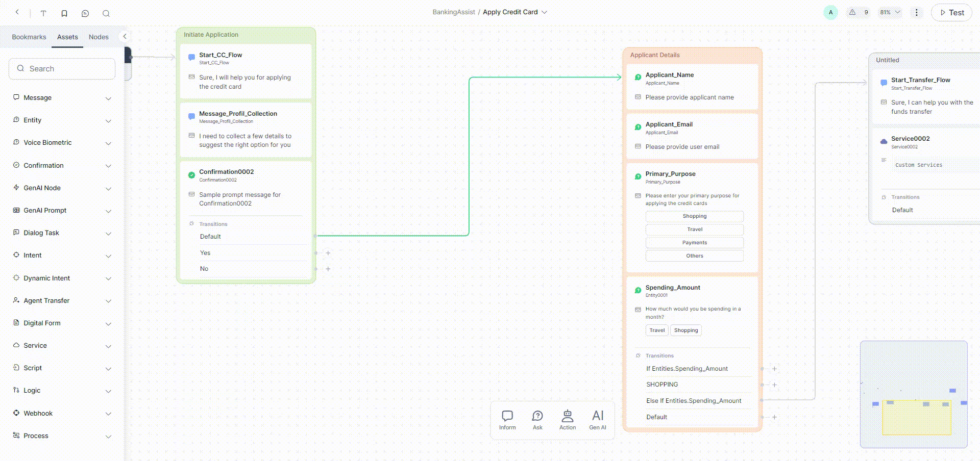Click the warning triangle icon
Viewport: 980px width, 461px height.
[852, 12]
